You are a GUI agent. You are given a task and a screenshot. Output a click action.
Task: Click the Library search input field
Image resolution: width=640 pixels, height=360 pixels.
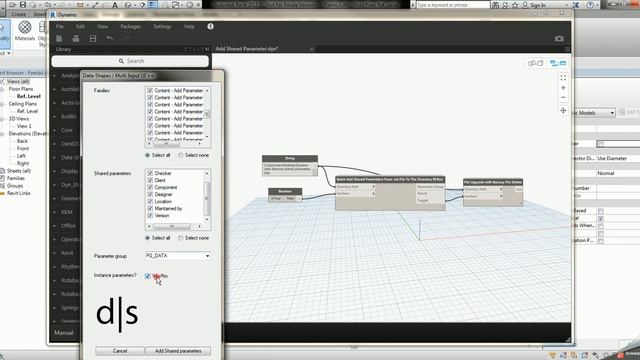click(x=130, y=61)
